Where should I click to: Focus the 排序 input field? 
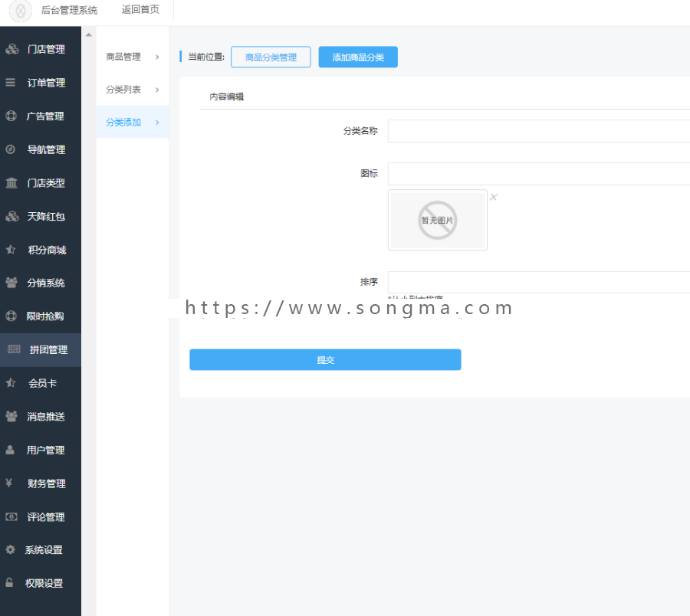click(x=539, y=282)
